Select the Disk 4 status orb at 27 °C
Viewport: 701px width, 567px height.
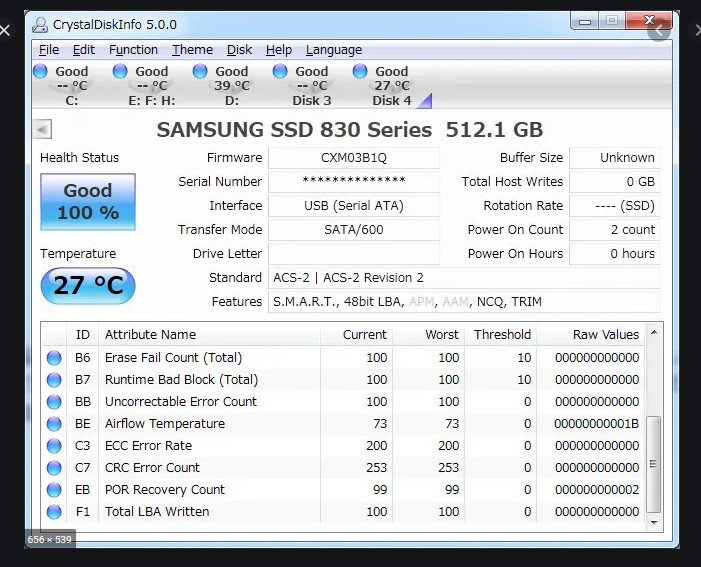360,71
